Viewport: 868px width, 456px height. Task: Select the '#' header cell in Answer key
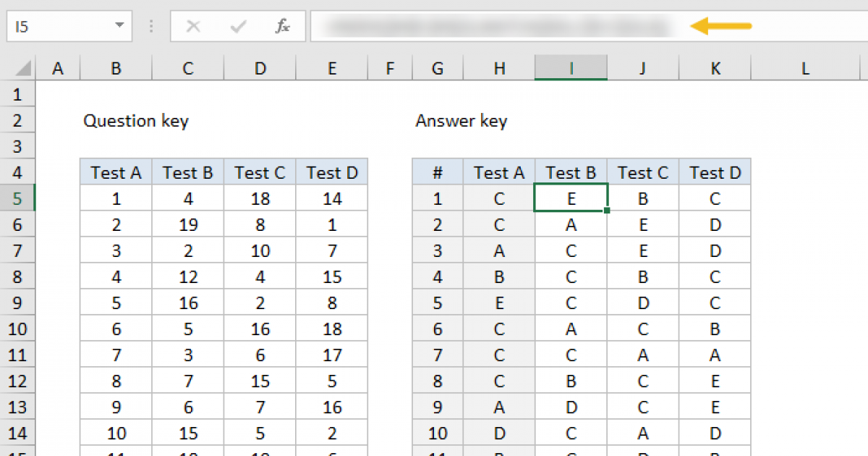point(438,172)
